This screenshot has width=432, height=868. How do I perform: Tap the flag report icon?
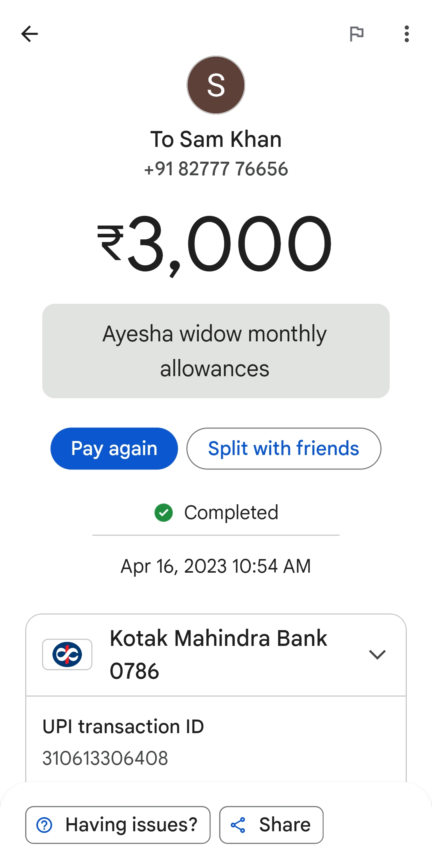pos(356,34)
